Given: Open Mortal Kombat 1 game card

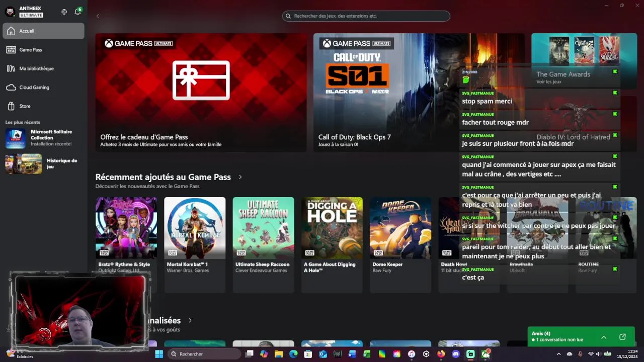Looking at the screenshot, I should coord(195,245).
